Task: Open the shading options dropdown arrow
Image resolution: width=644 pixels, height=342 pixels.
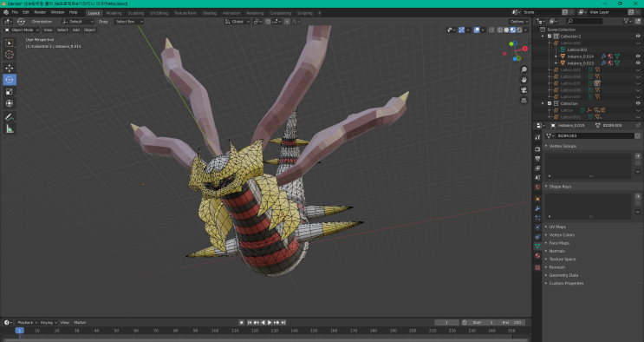Action: coord(526,30)
